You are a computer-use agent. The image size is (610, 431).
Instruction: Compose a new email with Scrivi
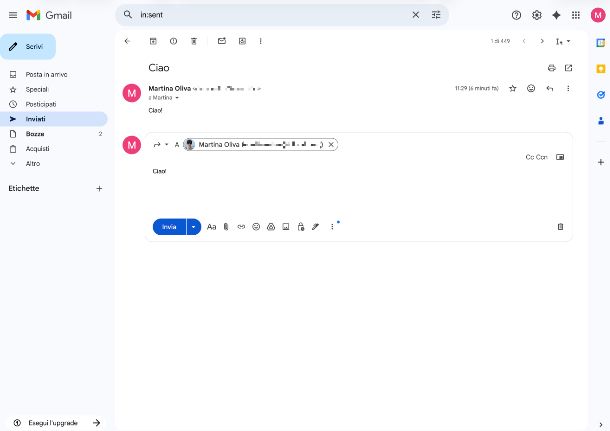[x=28, y=47]
